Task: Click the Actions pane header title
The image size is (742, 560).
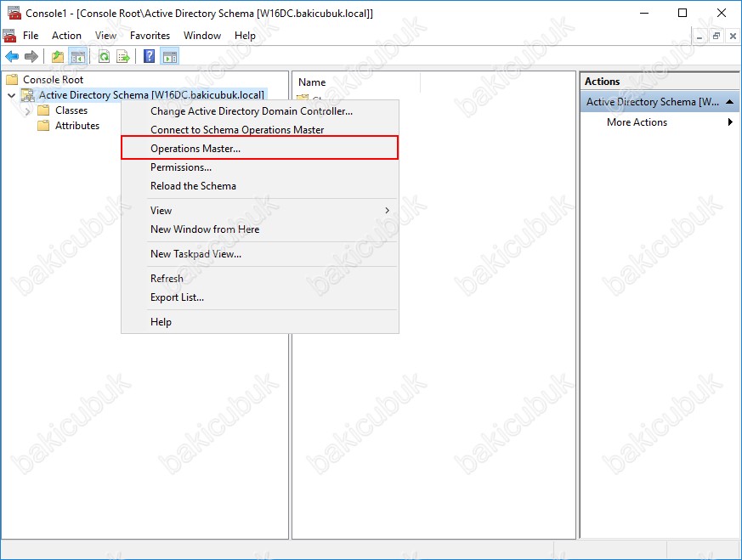Action: pos(602,82)
